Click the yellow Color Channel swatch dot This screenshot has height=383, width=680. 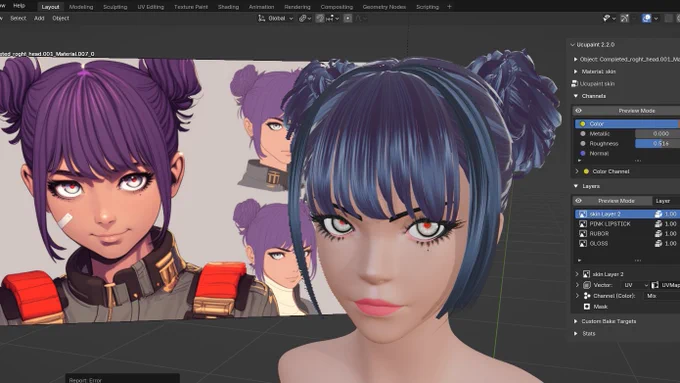586,171
